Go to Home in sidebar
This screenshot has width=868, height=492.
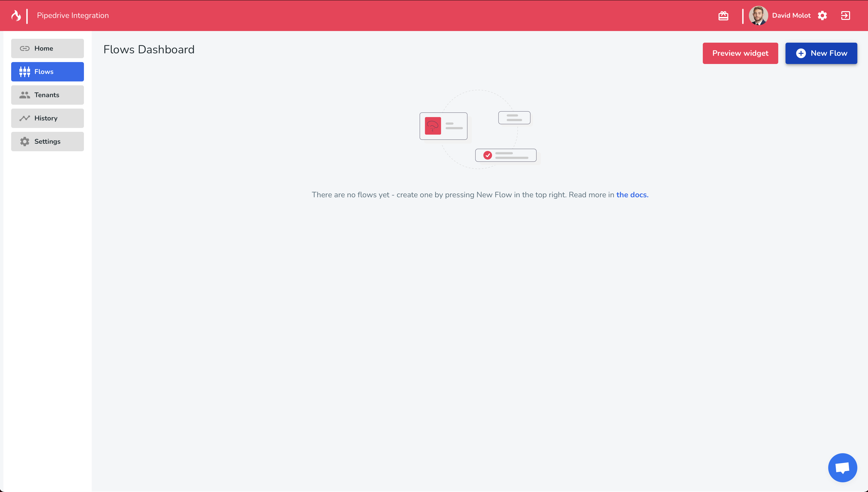(x=47, y=48)
